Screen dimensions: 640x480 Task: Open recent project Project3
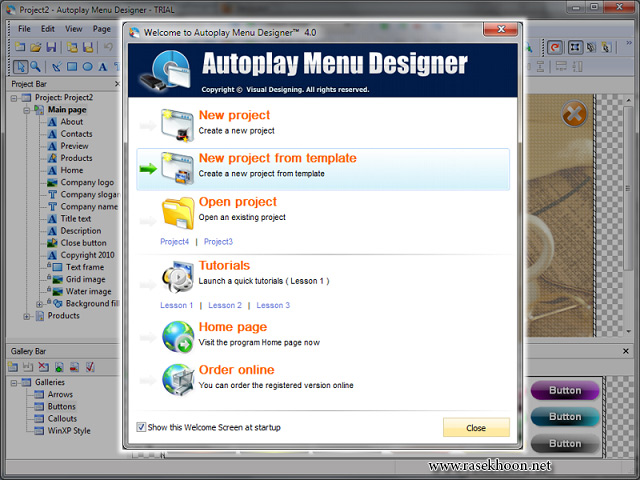tap(218, 242)
